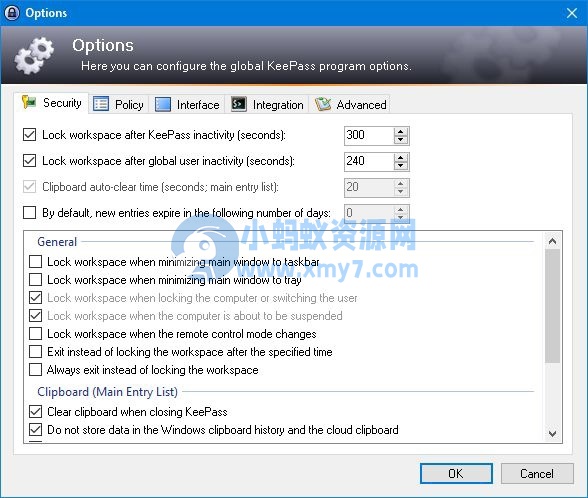Toggle lock when locking computer or switching user
Viewport: 588px width, 498px height.
point(36,297)
